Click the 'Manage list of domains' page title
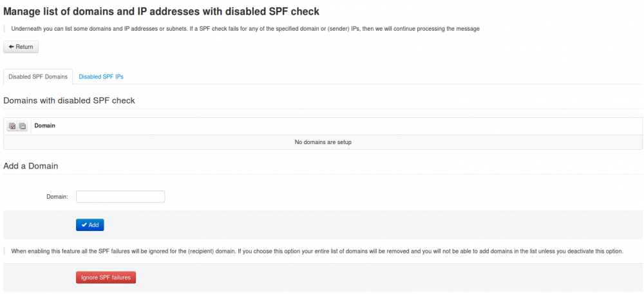644x294 pixels. (x=161, y=12)
